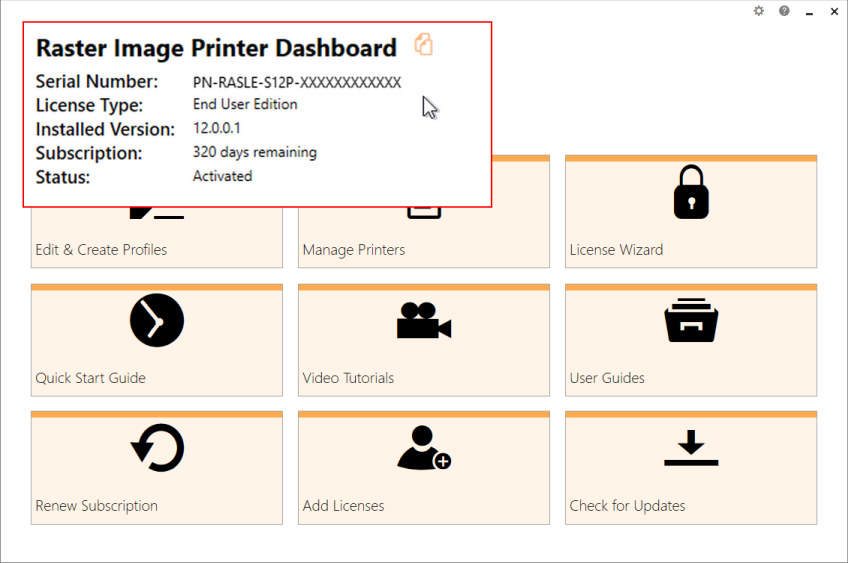Open help question mark icon
Screen dimensions: 848x563
click(784, 11)
